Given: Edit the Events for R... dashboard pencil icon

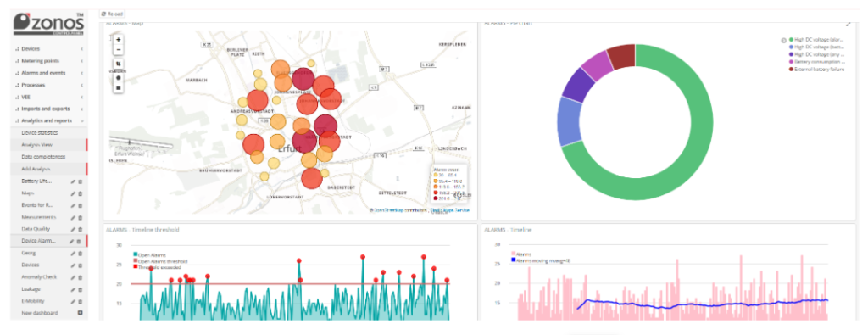Looking at the screenshot, I should coord(73,205).
